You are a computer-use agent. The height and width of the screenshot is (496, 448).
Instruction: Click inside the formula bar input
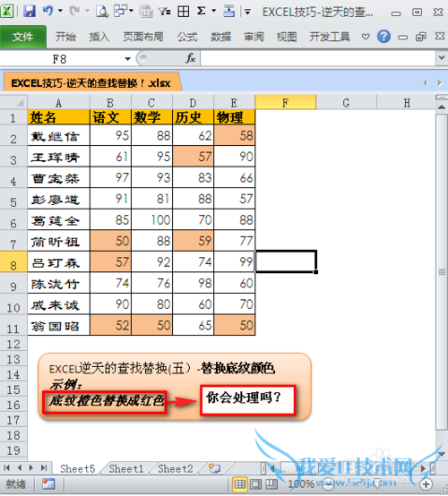coord(318,58)
